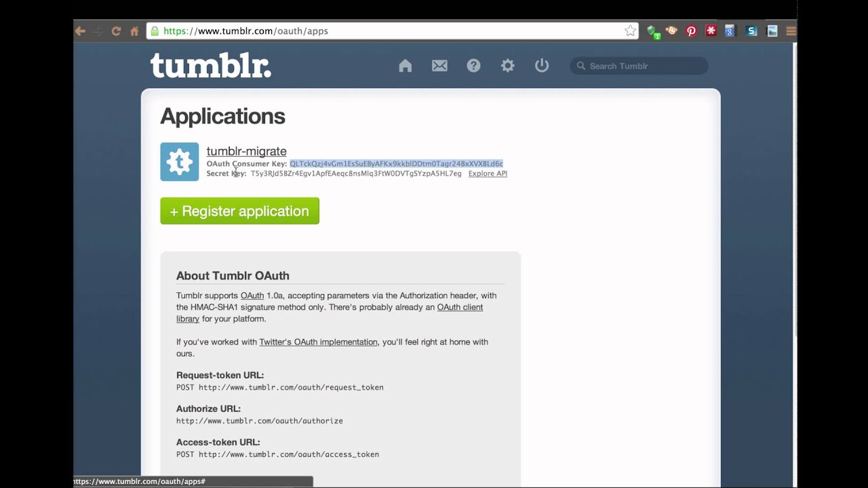This screenshot has height=488, width=868.
Task: Open the tumblr-migrate application link
Action: point(246,151)
